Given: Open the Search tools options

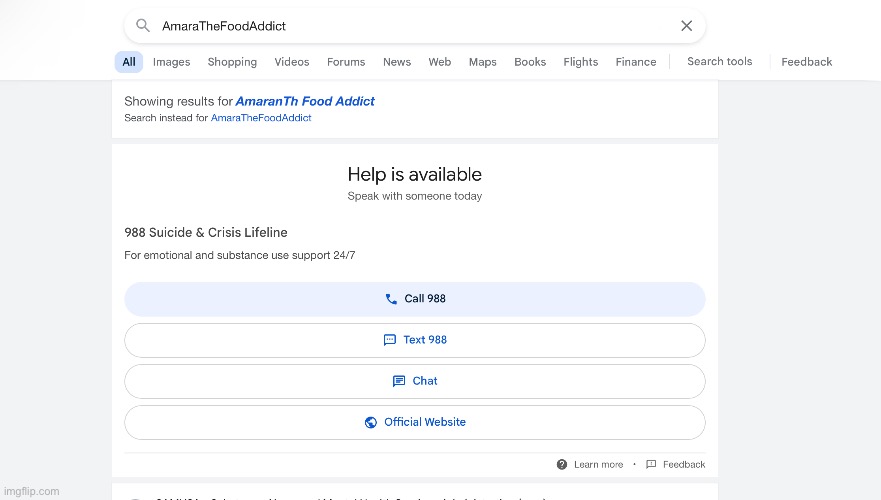Looking at the screenshot, I should [719, 61].
